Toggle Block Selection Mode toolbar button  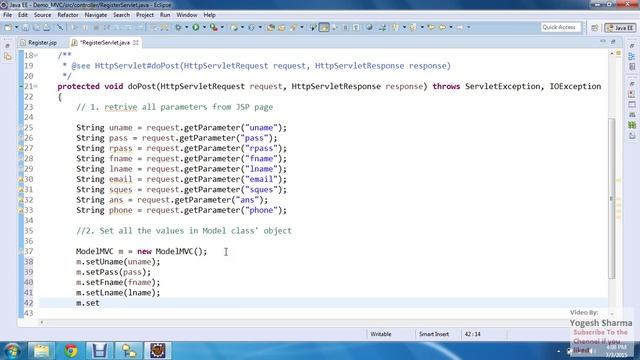pos(345,27)
